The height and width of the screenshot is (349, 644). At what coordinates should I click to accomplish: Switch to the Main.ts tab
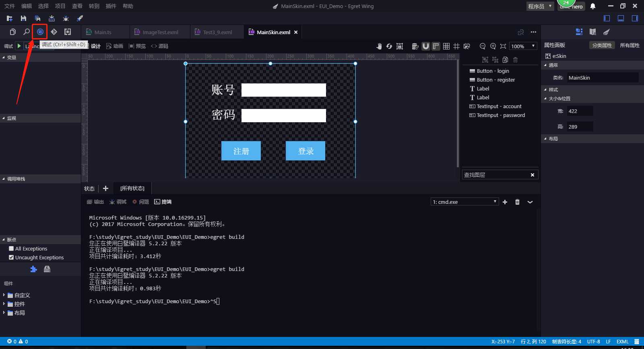[x=103, y=32]
